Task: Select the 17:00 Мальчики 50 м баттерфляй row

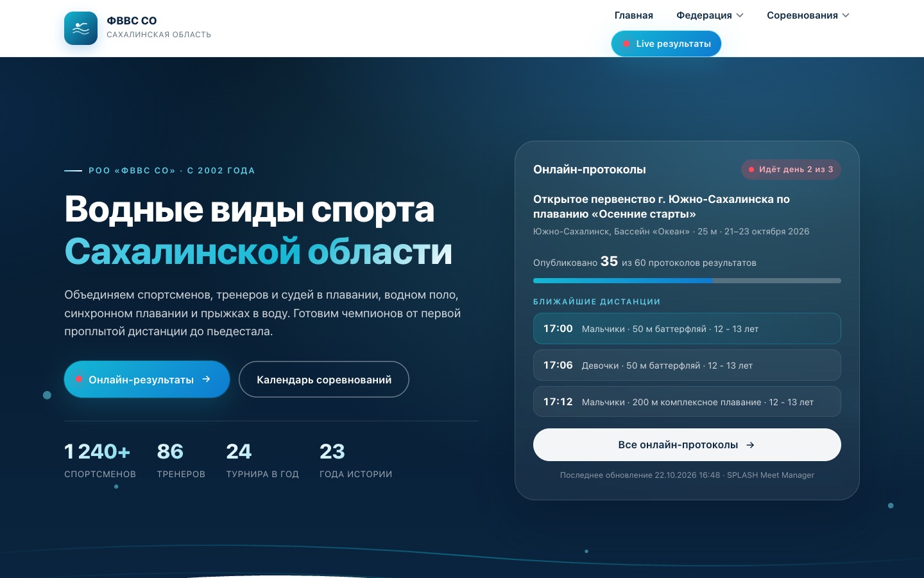Action: click(x=687, y=329)
